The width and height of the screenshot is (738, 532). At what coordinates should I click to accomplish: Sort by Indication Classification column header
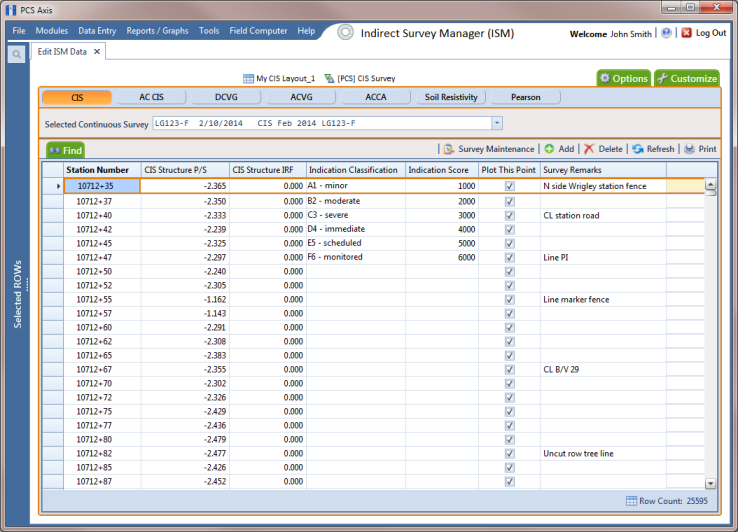355,170
